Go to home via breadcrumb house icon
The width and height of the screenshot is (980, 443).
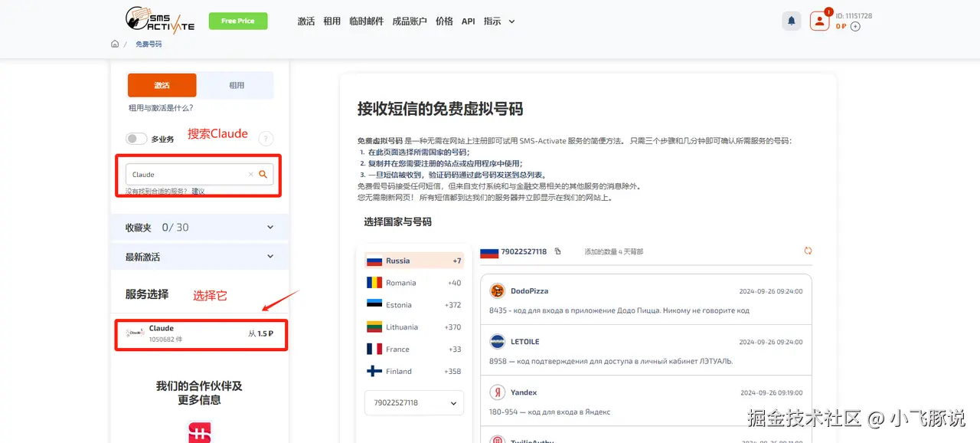pyautogui.click(x=115, y=44)
